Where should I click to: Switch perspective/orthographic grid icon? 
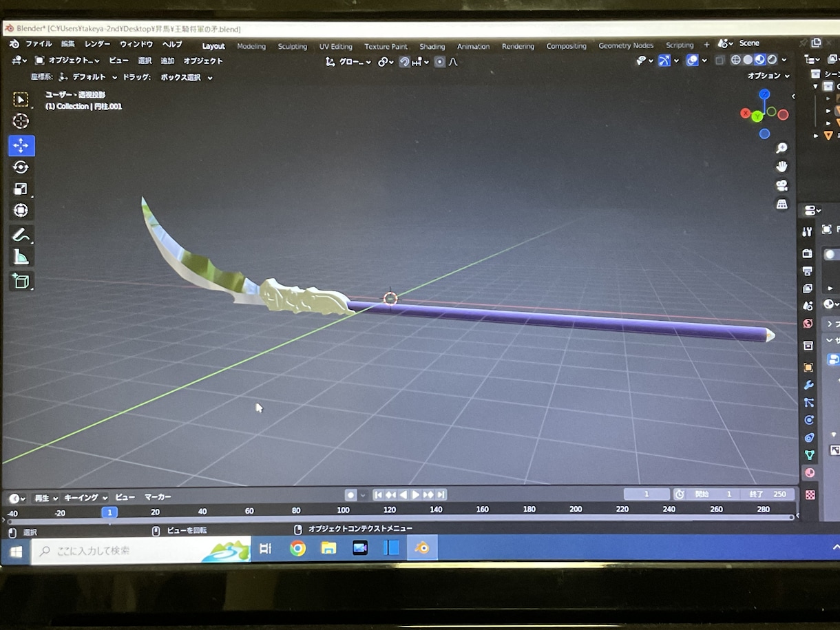[781, 204]
